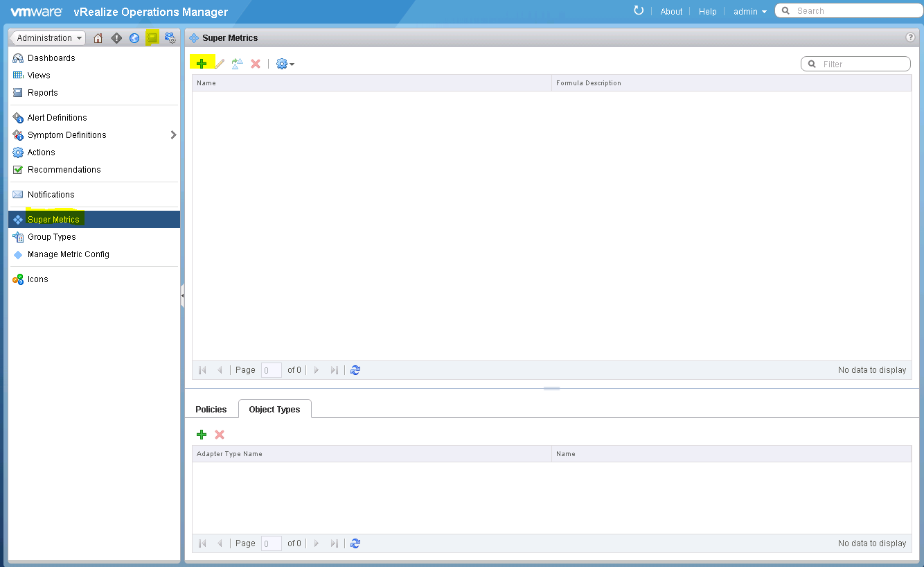Screen dimensions: 924x567
Task: Click the refresh icon beside About
Action: [x=639, y=10]
